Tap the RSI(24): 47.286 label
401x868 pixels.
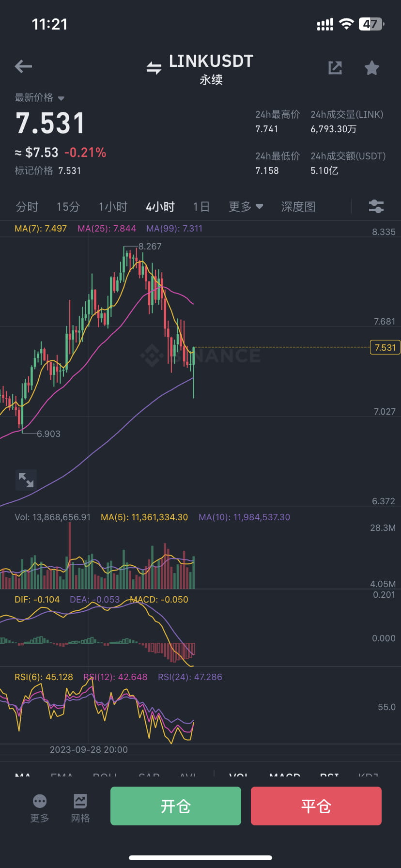pyautogui.click(x=190, y=677)
